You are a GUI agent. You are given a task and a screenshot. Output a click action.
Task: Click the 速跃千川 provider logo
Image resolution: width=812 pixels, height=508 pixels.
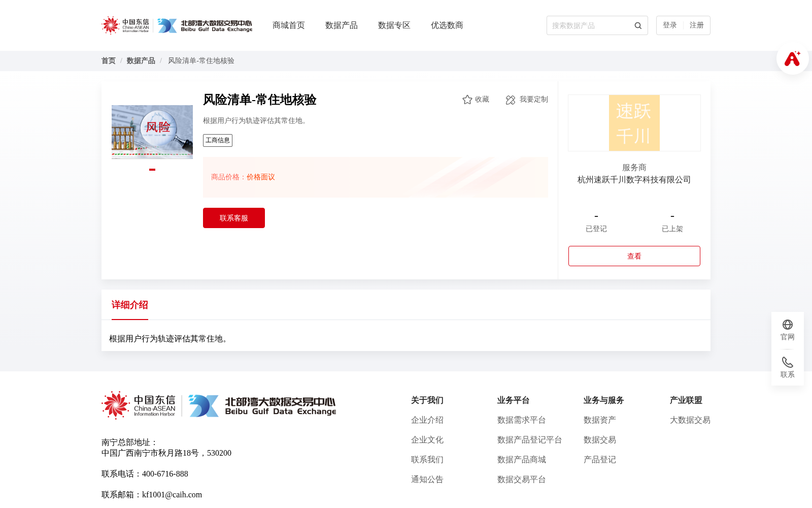[634, 123]
